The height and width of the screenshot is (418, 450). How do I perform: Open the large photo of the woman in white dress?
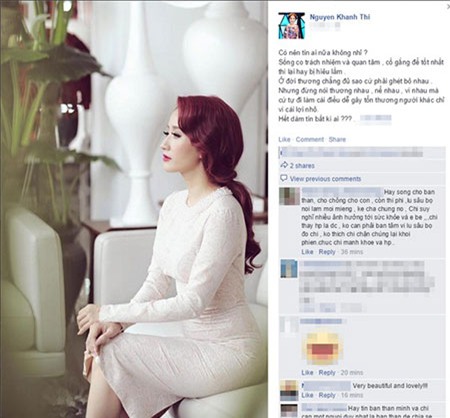coord(134,209)
